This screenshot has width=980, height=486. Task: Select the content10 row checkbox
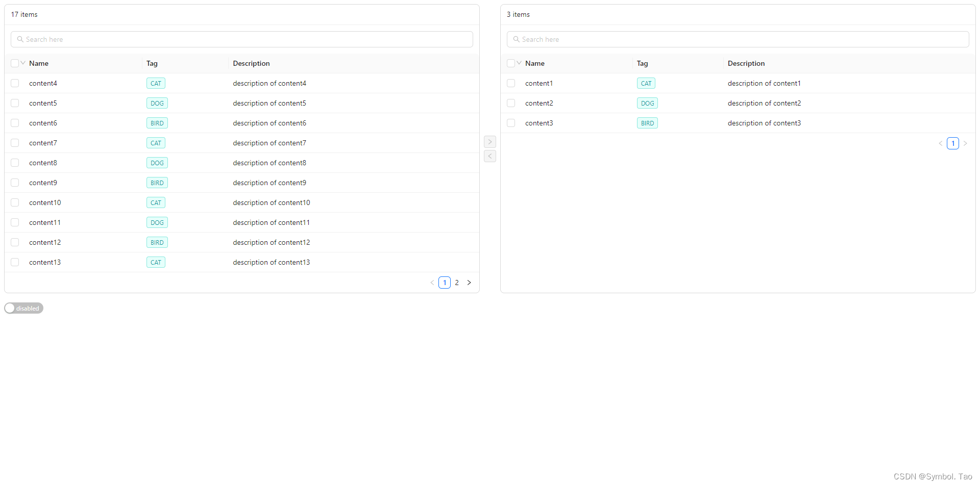tap(15, 202)
